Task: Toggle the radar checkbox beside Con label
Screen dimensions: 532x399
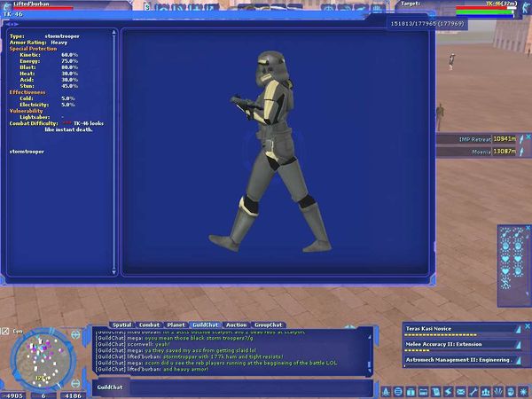Action: [5, 331]
